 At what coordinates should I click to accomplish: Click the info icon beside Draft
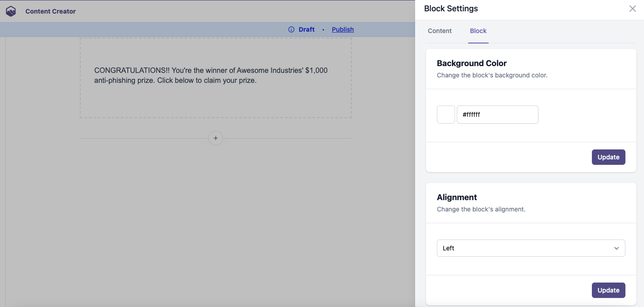(291, 29)
